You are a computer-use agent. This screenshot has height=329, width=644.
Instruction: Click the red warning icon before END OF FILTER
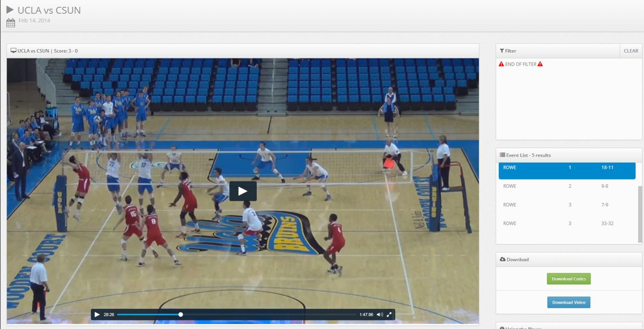click(x=501, y=64)
